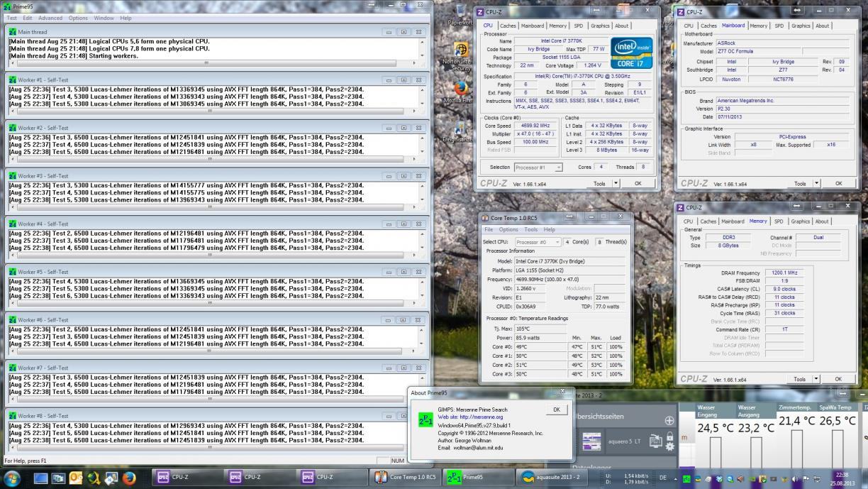The width and height of the screenshot is (868, 489).
Task: Open the Options menu in Core Temp
Action: coord(508,229)
